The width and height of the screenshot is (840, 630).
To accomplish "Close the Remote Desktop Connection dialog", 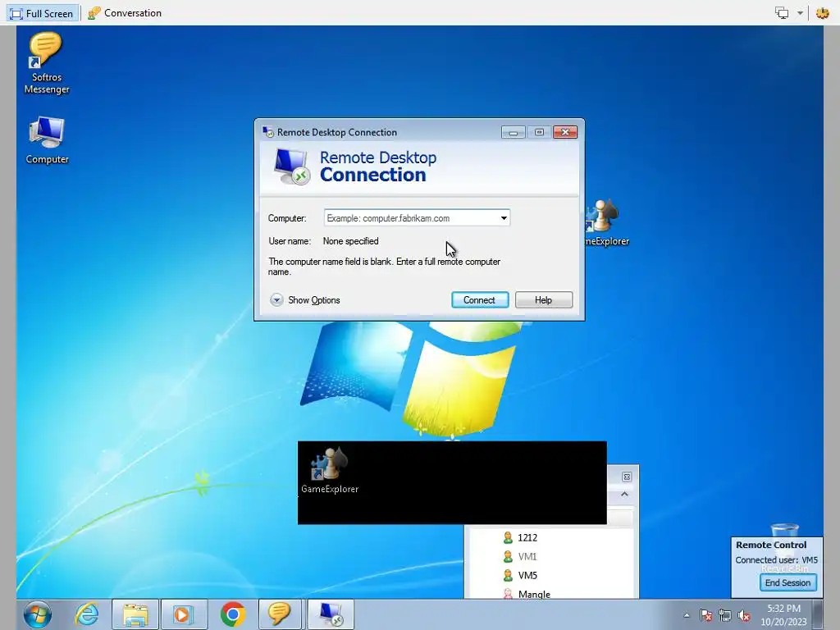I will click(x=564, y=132).
